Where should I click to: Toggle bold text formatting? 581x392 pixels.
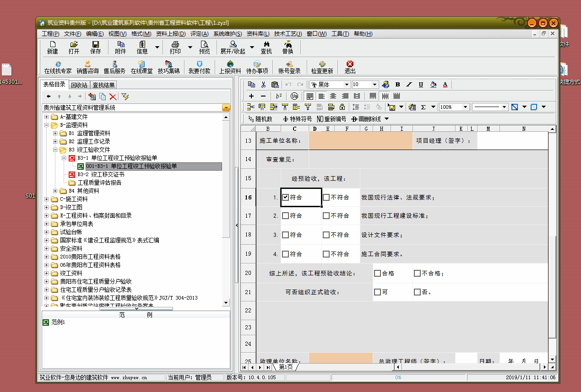[x=397, y=85]
